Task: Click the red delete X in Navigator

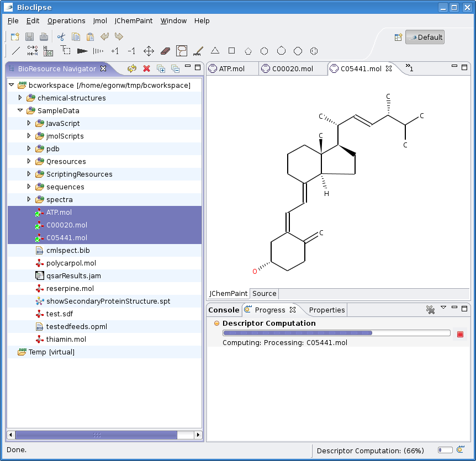Action: coord(146,68)
